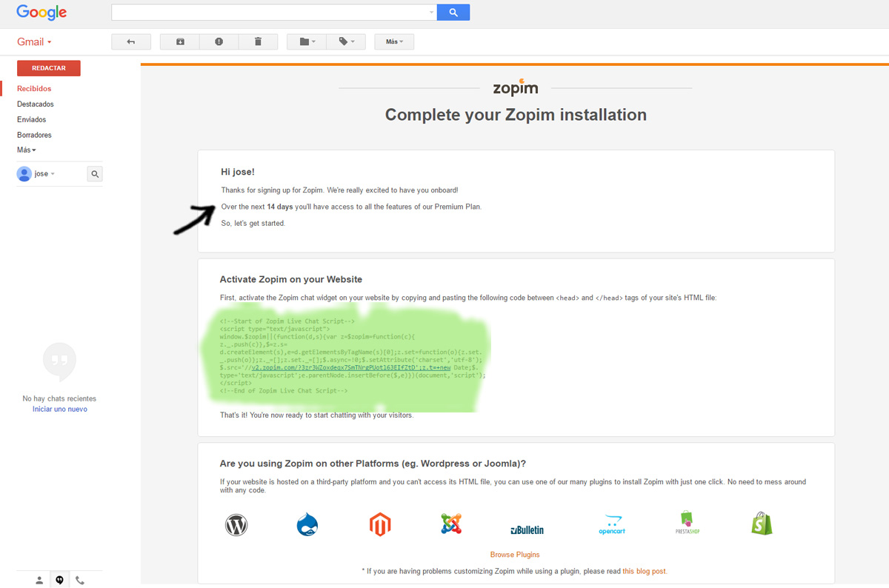This screenshot has height=588, width=889.
Task: Click the 'Complete your Zopim installation' heading
Action: (516, 115)
